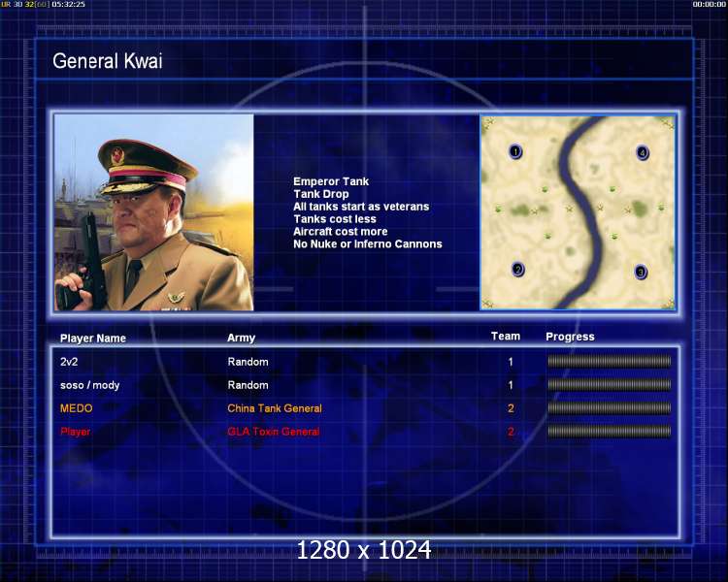The image size is (728, 582).
Task: Click start position marker 4 on minimap
Action: [643, 152]
